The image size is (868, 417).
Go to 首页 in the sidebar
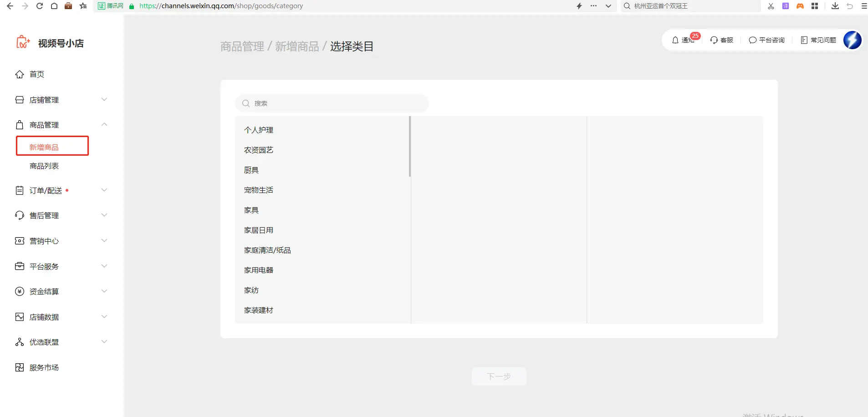(37, 74)
